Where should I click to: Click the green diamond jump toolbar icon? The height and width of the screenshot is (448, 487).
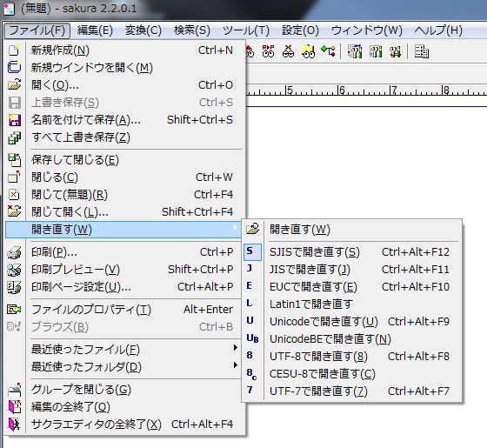click(x=329, y=51)
